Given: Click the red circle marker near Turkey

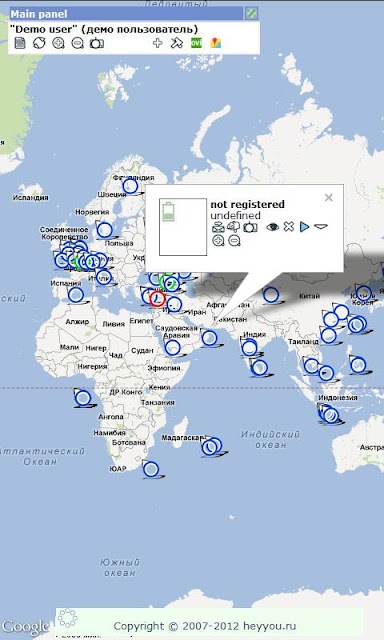Looking at the screenshot, I should click(157, 299).
